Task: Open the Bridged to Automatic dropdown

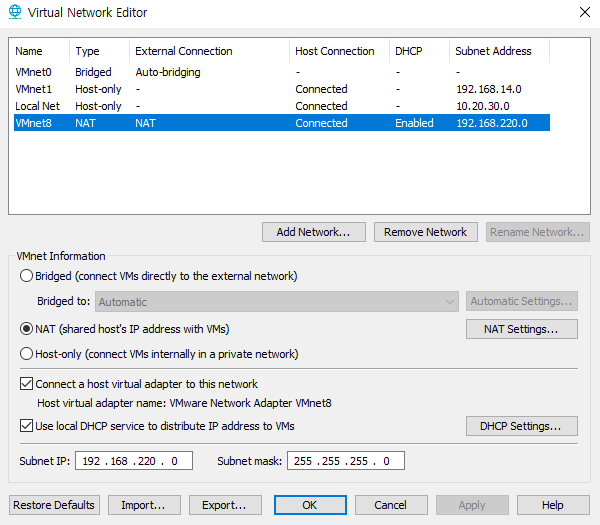Action: click(x=277, y=302)
